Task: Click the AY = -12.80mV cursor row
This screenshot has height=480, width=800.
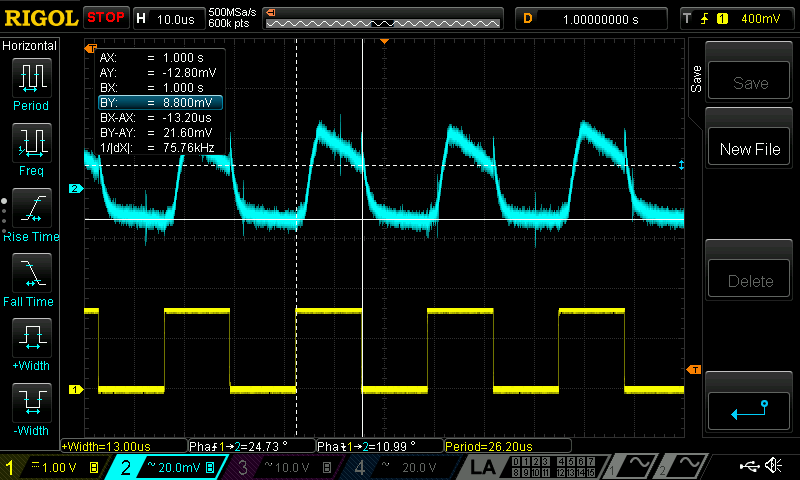Action: coord(160,72)
